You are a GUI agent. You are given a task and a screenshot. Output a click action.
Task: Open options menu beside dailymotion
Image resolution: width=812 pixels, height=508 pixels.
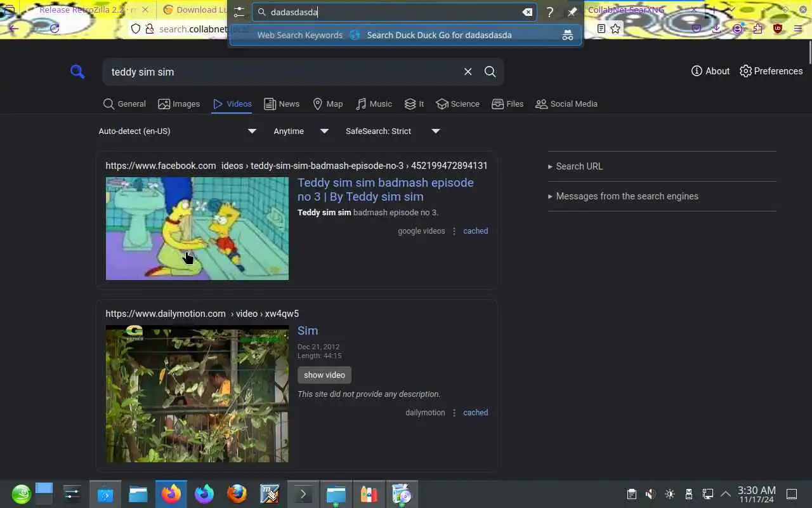(454, 413)
